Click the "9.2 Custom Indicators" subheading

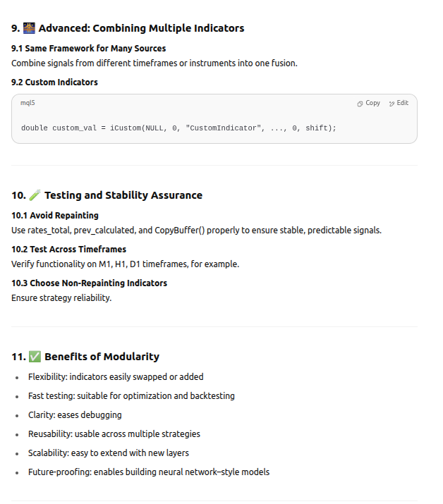[54, 82]
